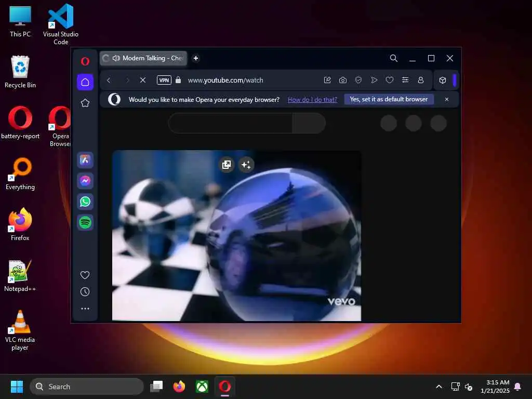Take a snapshot with the camera icon
This screenshot has width=532, height=399.
click(343, 80)
